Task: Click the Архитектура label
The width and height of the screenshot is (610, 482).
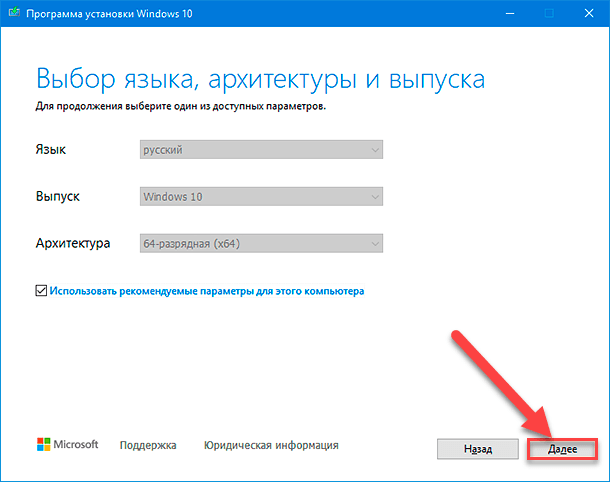Action: click(x=73, y=243)
